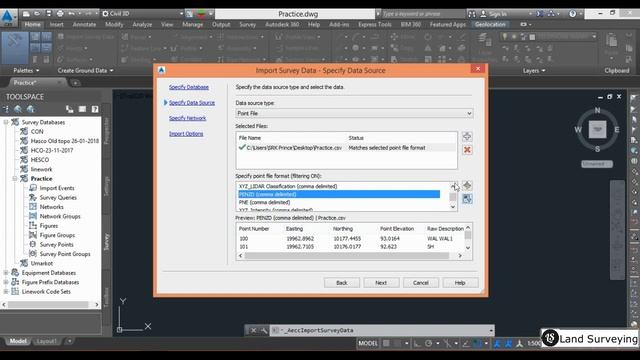Click the Network Groups icon in the tree
The height and width of the screenshot is (360, 640).
click(x=33, y=216)
